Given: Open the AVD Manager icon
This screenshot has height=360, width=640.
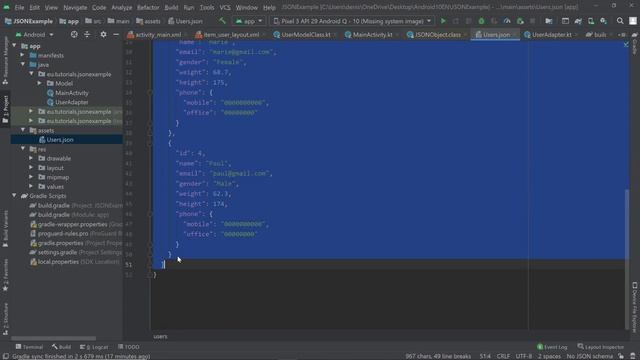Looking at the screenshot, I should pyautogui.click(x=591, y=21).
